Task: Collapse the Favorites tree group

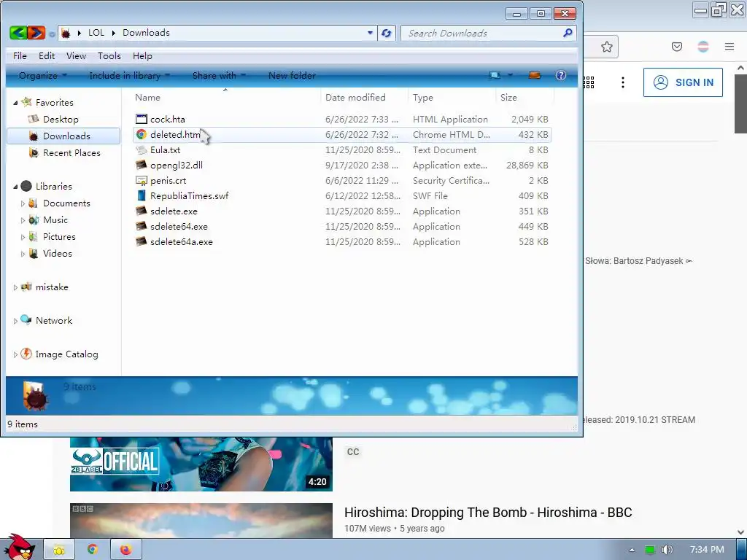Action: (15, 103)
